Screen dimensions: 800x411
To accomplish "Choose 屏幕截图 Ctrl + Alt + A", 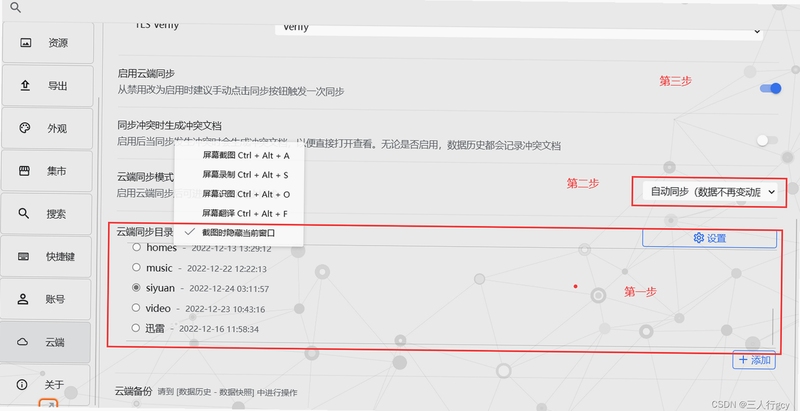I will pos(239,156).
